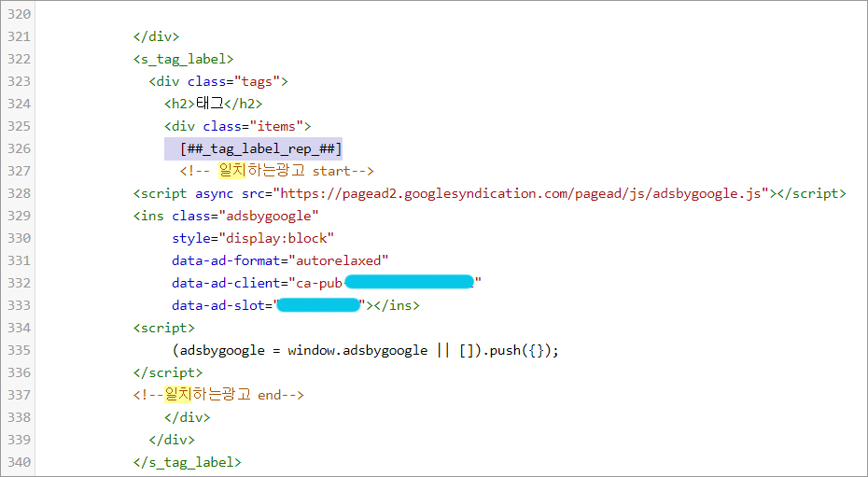Click line number 338 in the gutter
This screenshot has height=477, width=868.
pos(20,418)
